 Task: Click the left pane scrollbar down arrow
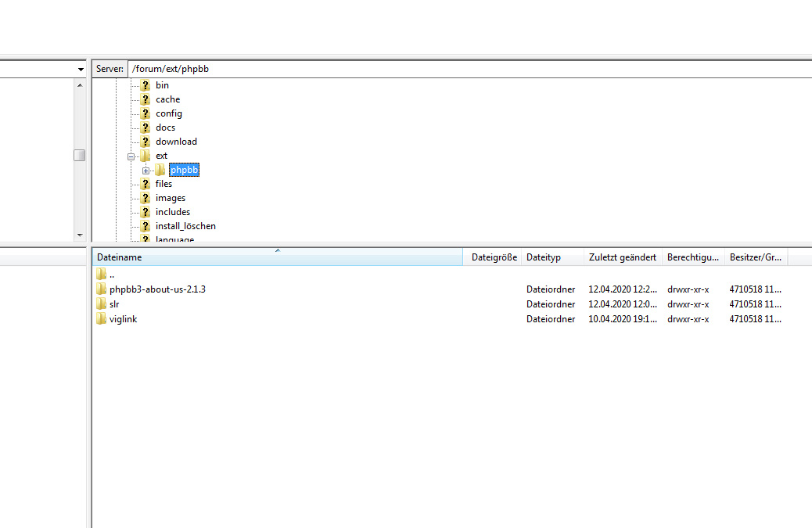80,235
